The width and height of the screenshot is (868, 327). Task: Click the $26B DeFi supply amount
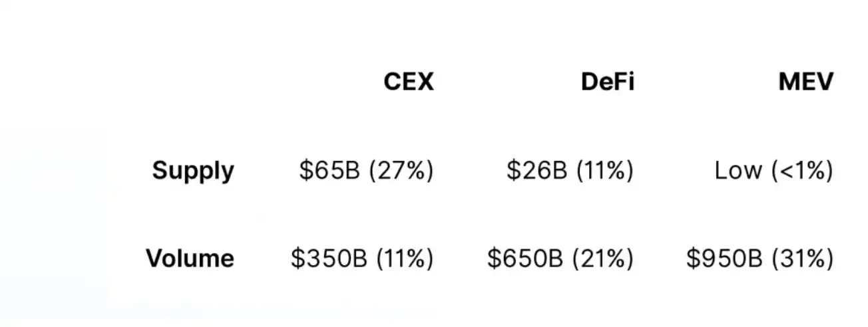[537, 171]
